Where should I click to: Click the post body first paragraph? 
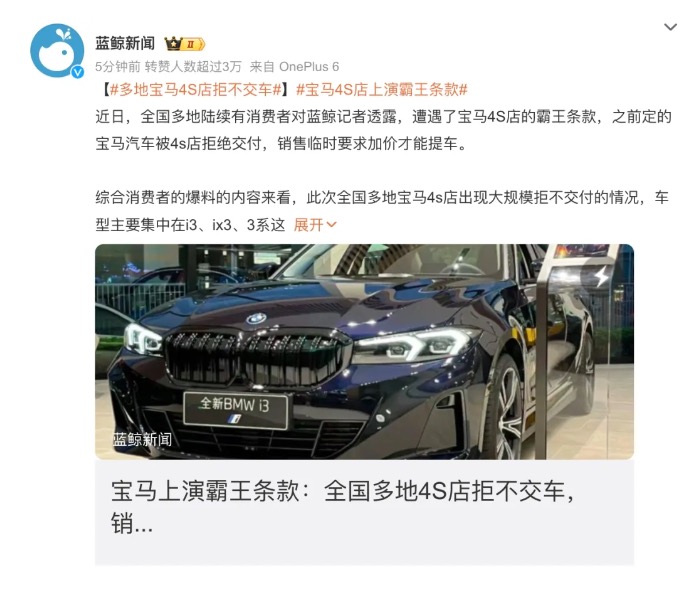point(383,130)
